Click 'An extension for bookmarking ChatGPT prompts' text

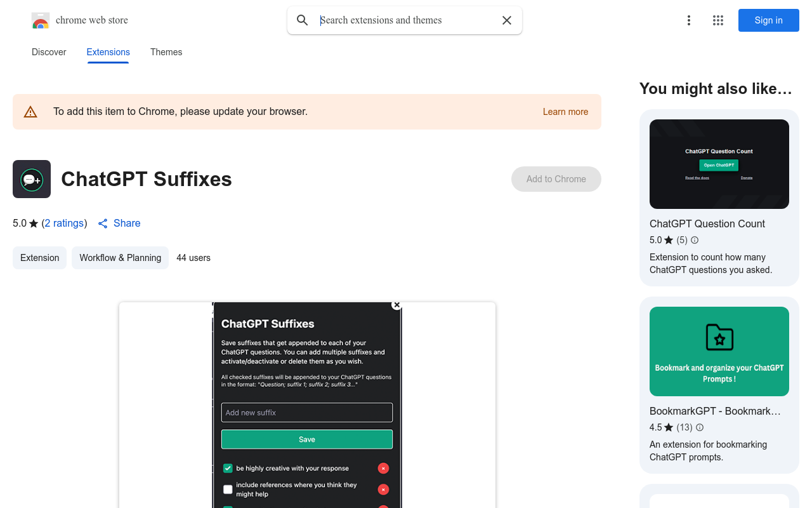708,451
